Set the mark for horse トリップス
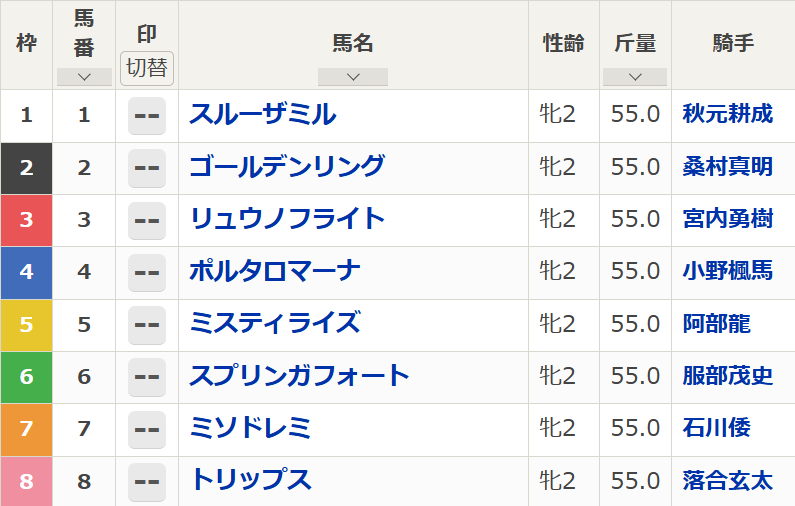Screen dimensions: 795x506 (x=147, y=482)
